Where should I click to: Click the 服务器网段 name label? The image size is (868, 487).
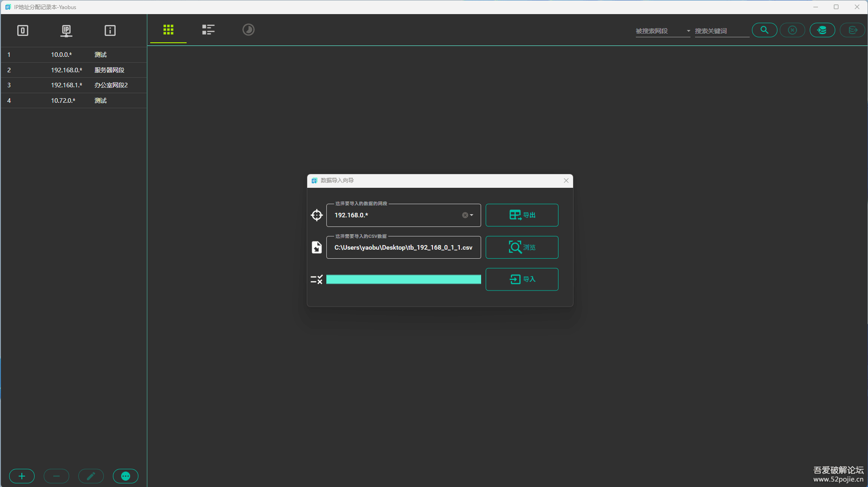109,70
